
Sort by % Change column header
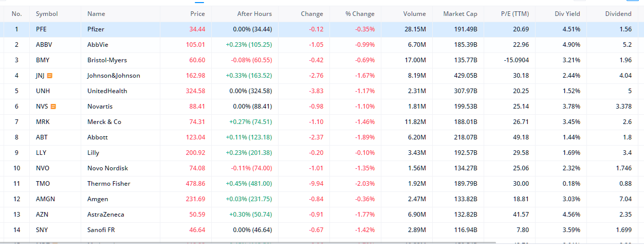(x=360, y=14)
